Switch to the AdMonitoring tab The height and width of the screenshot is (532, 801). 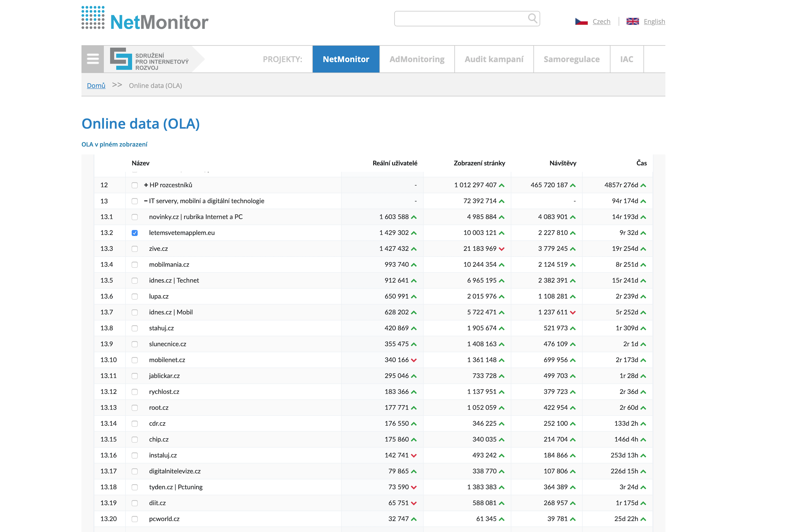tap(417, 59)
